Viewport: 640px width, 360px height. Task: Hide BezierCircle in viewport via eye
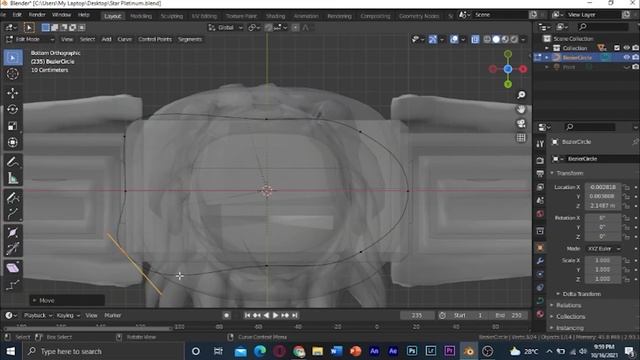coord(627,58)
